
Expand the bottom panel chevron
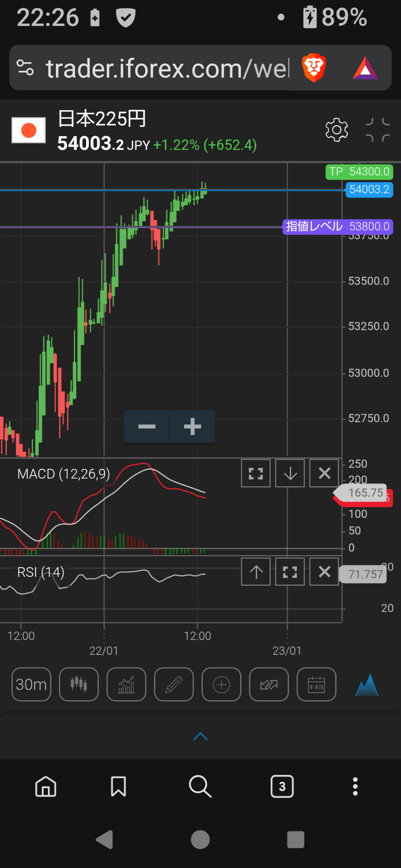(x=201, y=736)
